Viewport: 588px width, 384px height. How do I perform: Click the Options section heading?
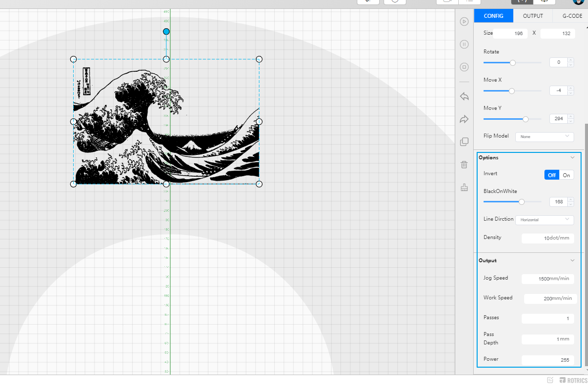click(x=488, y=157)
